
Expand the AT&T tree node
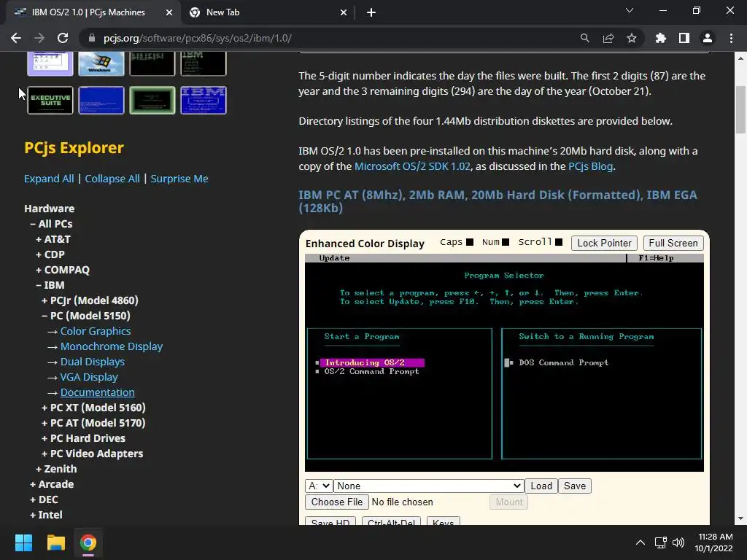(53, 239)
